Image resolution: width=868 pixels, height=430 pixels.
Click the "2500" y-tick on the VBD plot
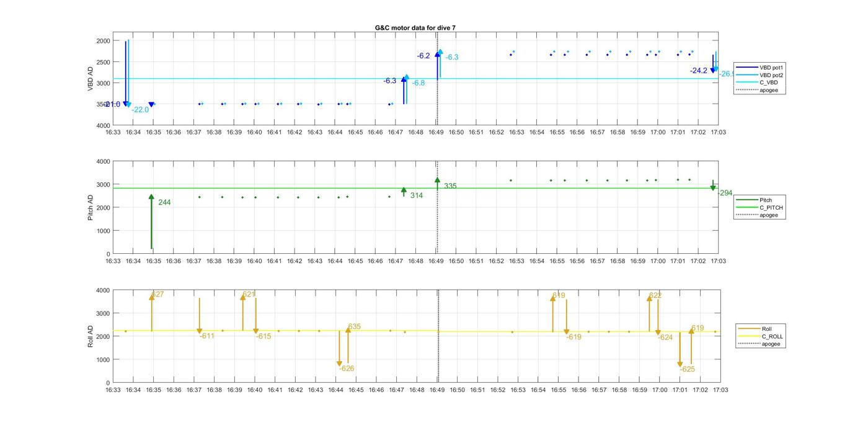[x=103, y=62]
